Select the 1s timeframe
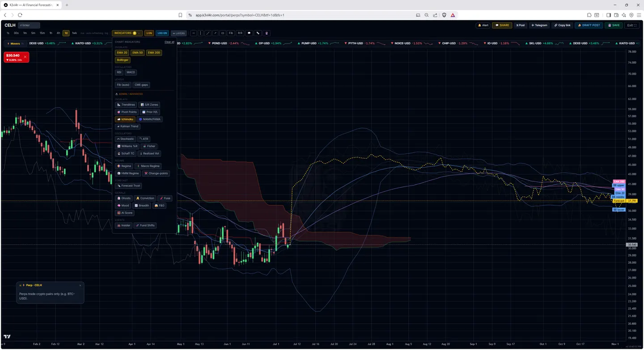 tap(8, 33)
